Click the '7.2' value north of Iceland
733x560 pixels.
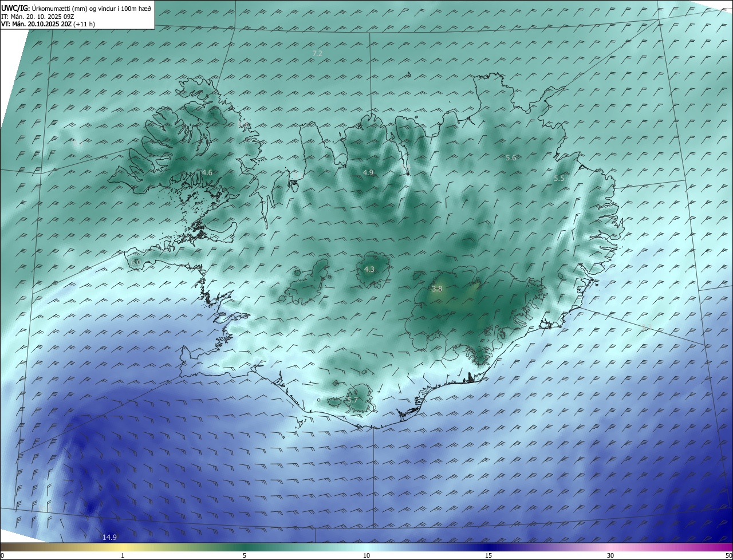pyautogui.click(x=317, y=53)
